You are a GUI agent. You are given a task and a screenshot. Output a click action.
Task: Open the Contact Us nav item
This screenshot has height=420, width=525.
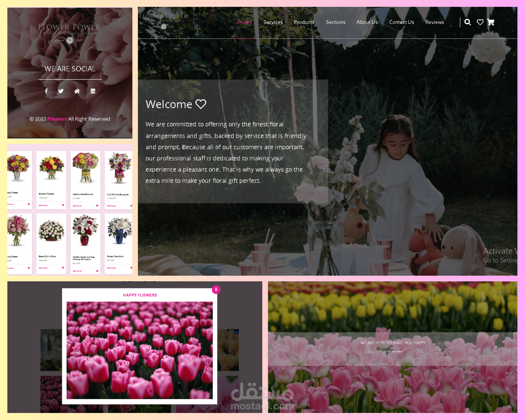[x=401, y=22]
